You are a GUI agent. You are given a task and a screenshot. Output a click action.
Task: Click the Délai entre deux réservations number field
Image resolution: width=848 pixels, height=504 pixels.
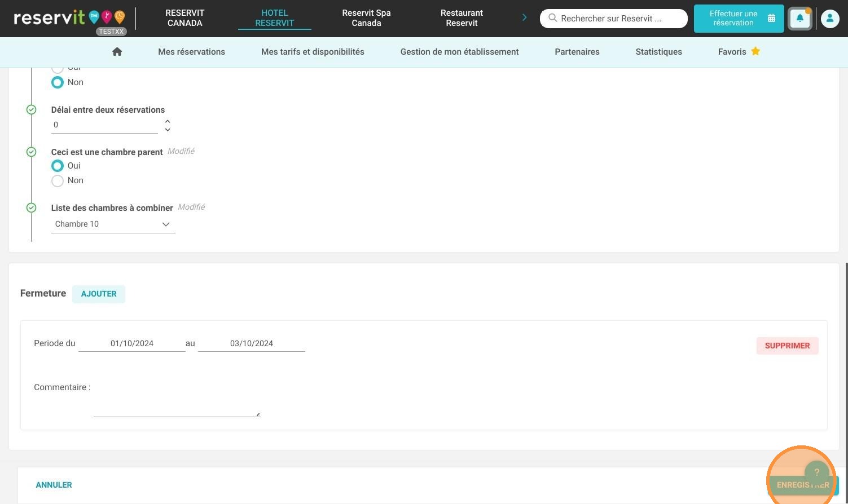pyautogui.click(x=104, y=125)
